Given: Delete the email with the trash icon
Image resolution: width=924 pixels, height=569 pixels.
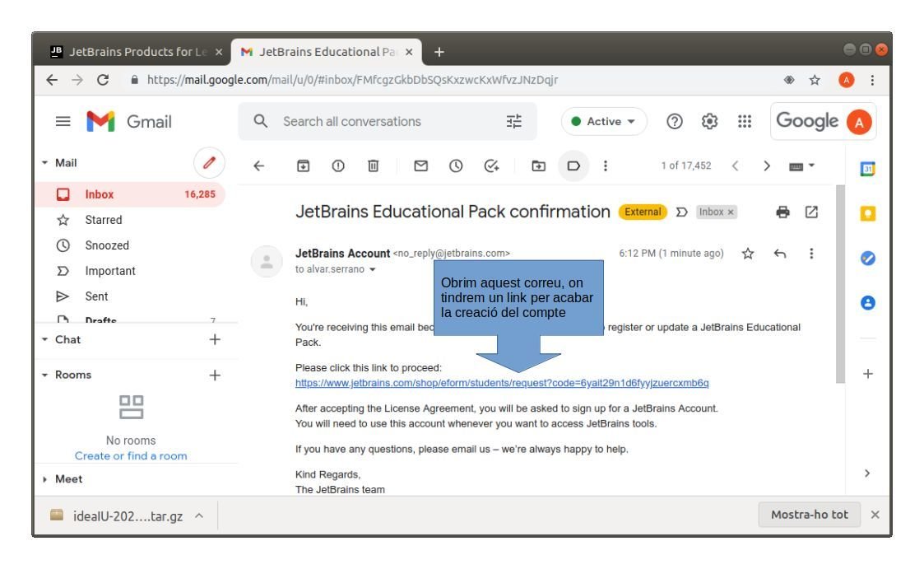Looking at the screenshot, I should (373, 166).
